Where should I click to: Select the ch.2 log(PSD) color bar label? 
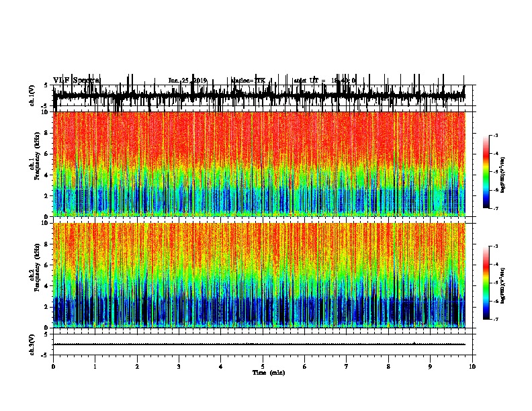coord(503,285)
